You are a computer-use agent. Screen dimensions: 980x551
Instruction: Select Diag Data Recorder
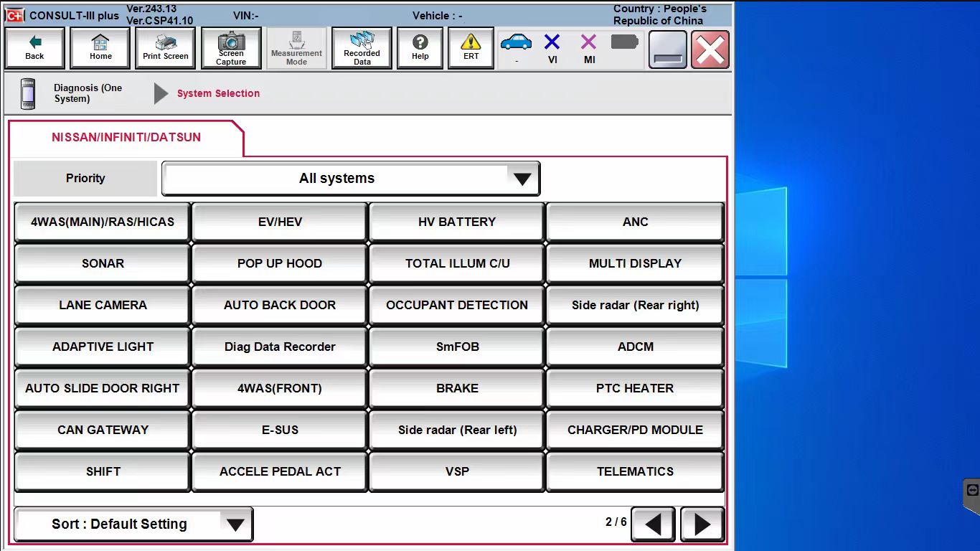280,347
